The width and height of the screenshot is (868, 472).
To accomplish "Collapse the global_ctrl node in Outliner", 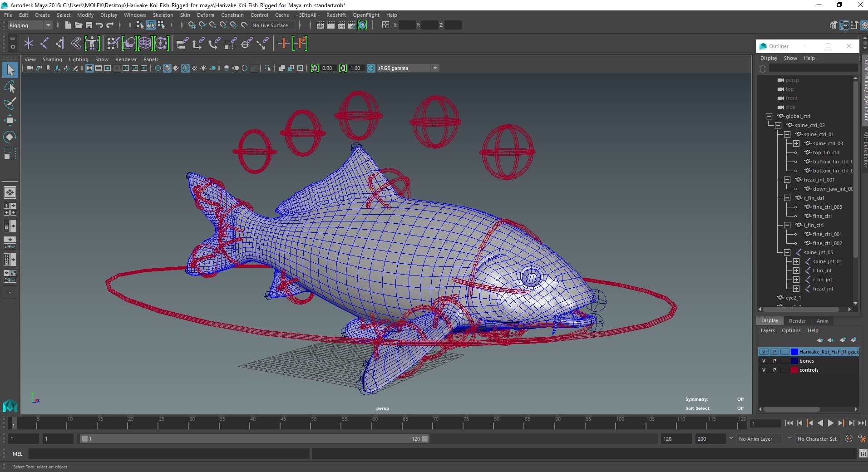I will click(x=769, y=116).
